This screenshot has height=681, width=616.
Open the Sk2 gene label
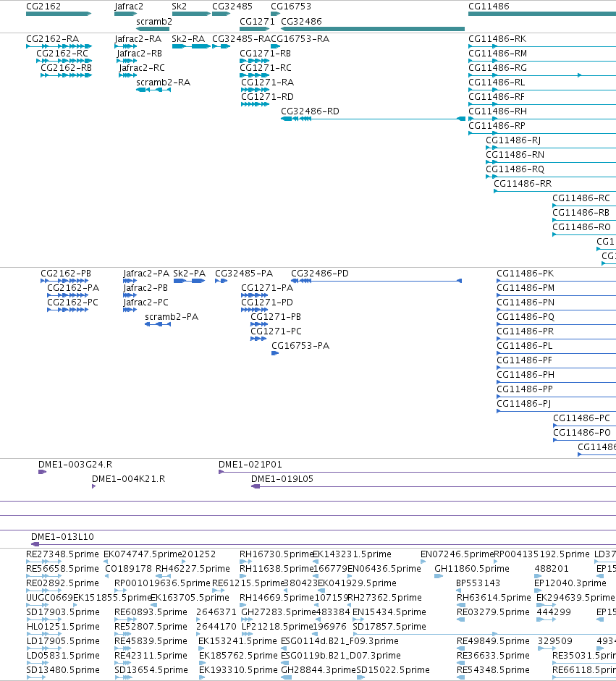(179, 7)
